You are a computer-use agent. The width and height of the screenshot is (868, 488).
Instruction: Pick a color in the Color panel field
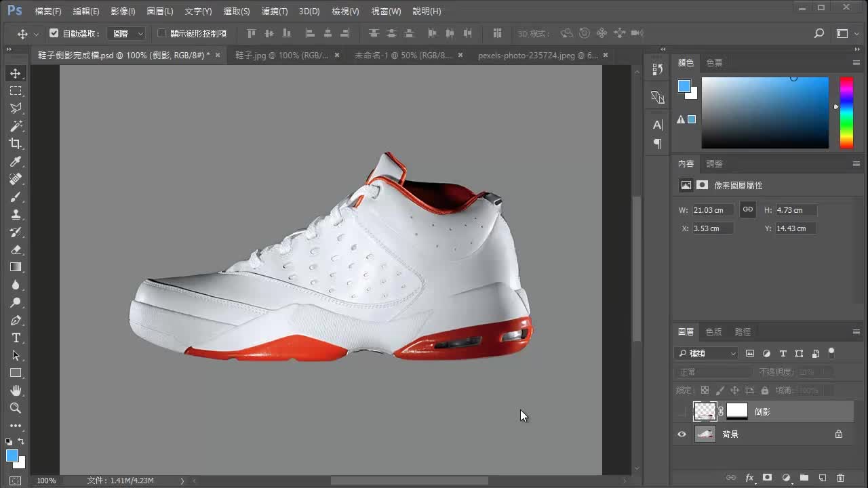[x=765, y=113]
